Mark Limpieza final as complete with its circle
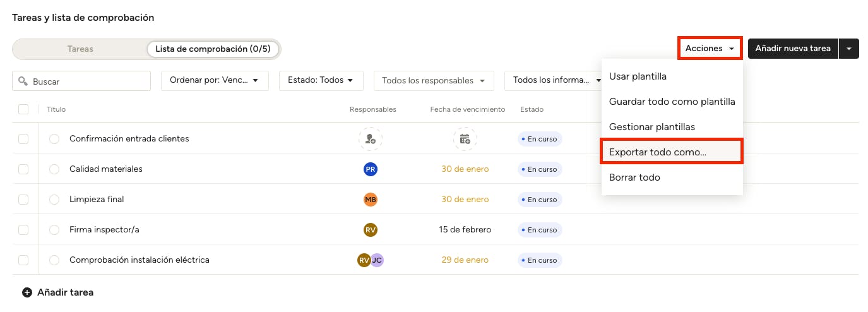The image size is (868, 312). (54, 200)
